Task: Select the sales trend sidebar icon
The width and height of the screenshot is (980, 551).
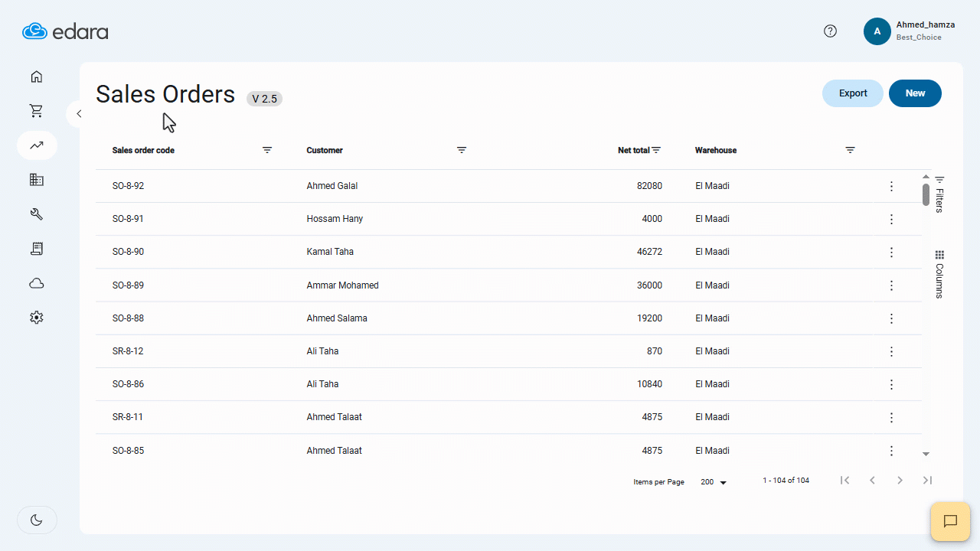Action: [x=37, y=145]
